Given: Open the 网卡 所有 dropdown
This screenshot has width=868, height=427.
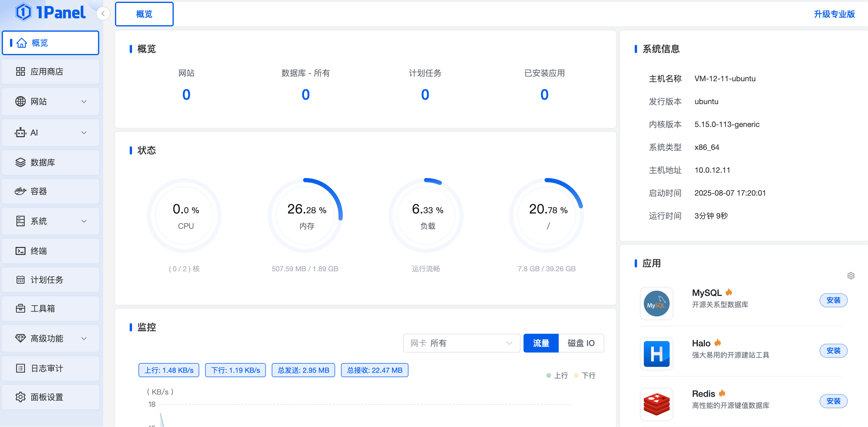Looking at the screenshot, I should coord(461,343).
